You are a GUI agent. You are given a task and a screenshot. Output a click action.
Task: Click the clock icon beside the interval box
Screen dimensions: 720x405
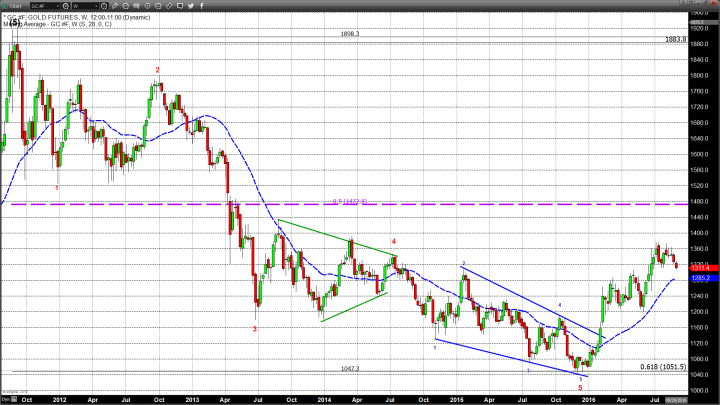(x=104, y=6)
